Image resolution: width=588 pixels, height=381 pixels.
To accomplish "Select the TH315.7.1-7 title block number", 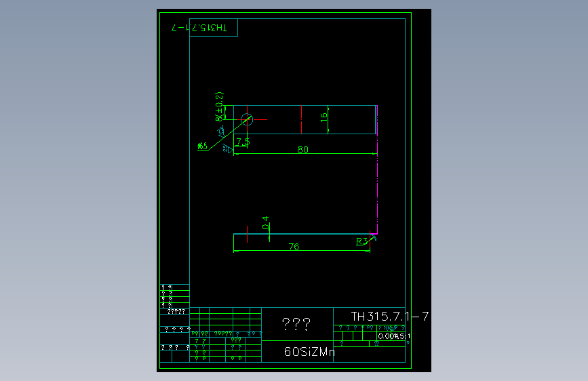I will point(389,317).
